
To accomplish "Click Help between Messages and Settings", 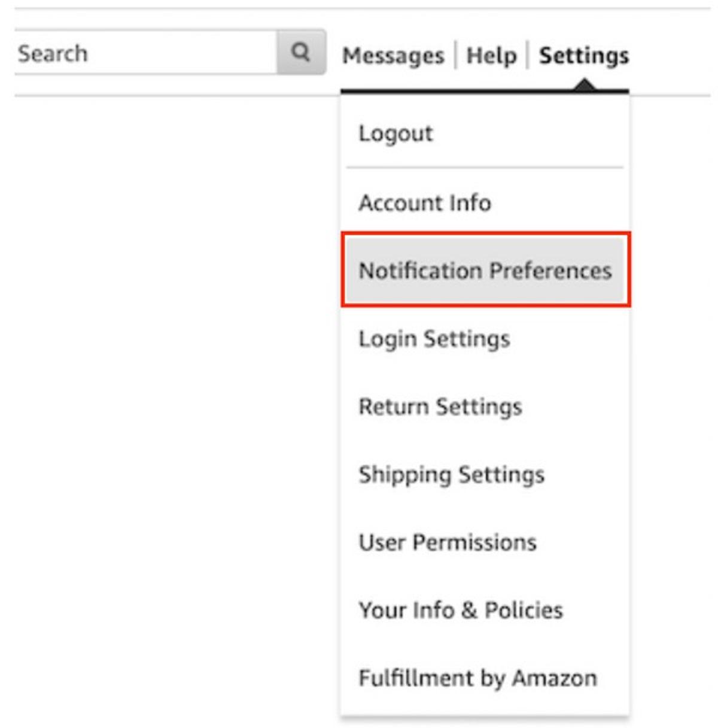I will [x=492, y=56].
